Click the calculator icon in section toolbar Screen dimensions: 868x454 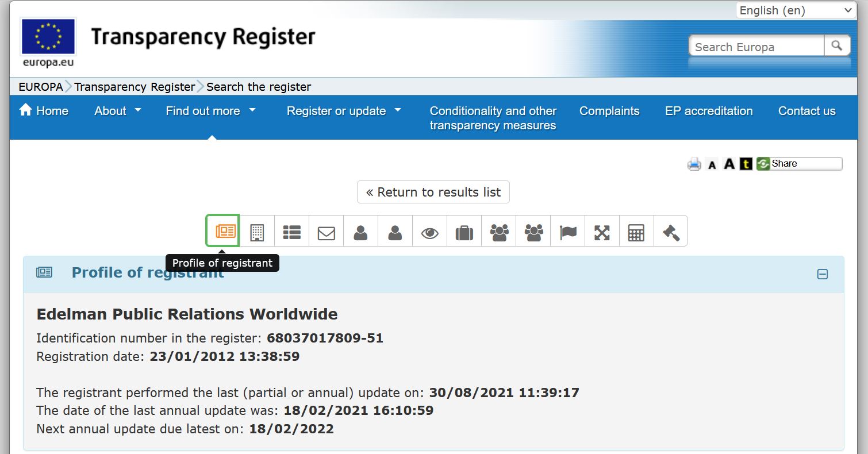click(x=636, y=232)
